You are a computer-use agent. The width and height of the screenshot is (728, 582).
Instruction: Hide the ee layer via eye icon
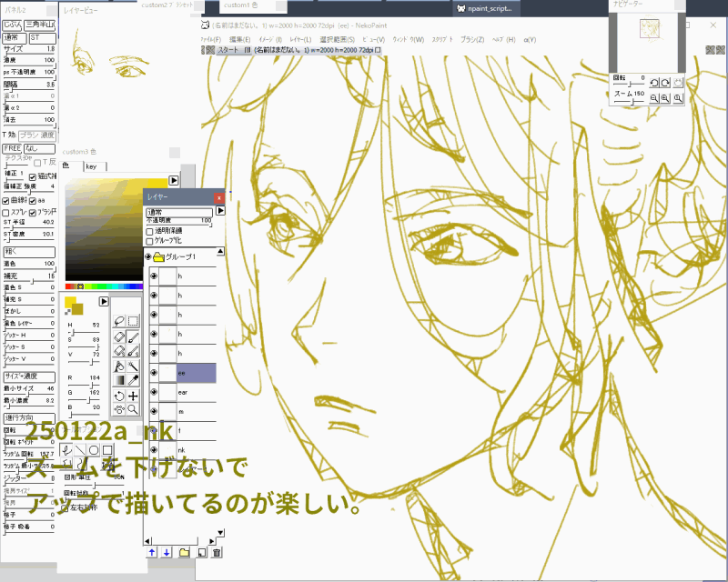point(154,373)
